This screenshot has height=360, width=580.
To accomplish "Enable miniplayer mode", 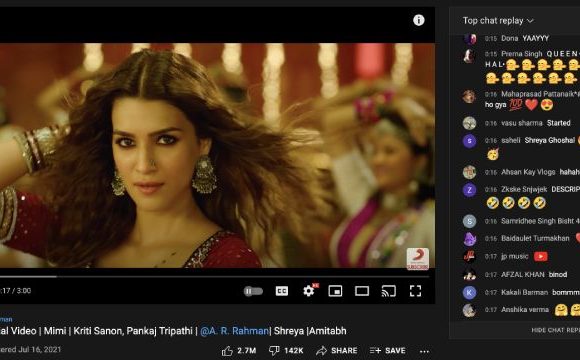I will point(335,291).
